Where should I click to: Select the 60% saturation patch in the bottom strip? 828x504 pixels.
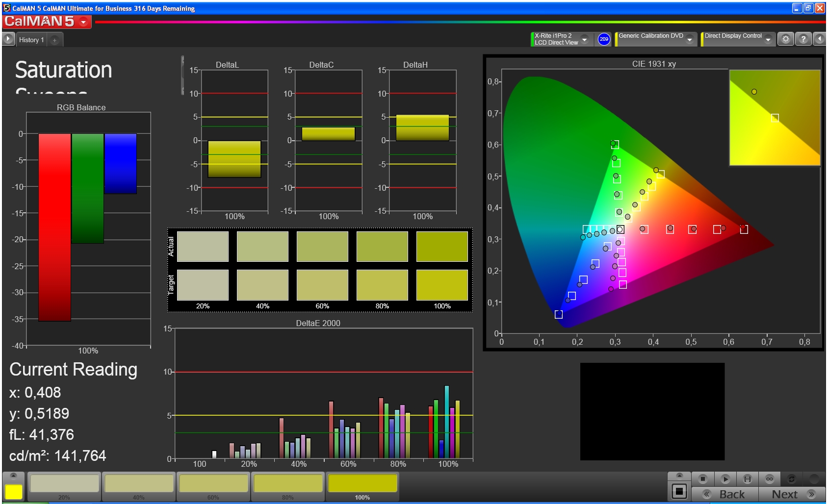pyautogui.click(x=213, y=486)
